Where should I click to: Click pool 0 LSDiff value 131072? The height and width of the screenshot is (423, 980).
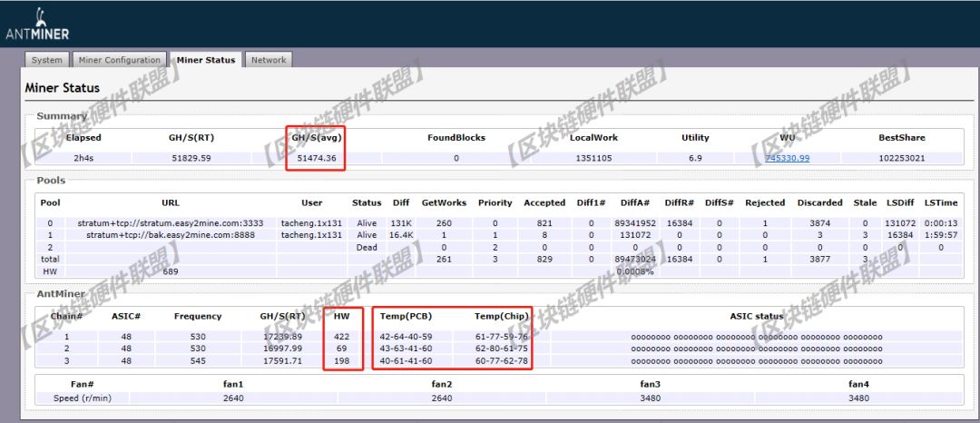[900, 223]
